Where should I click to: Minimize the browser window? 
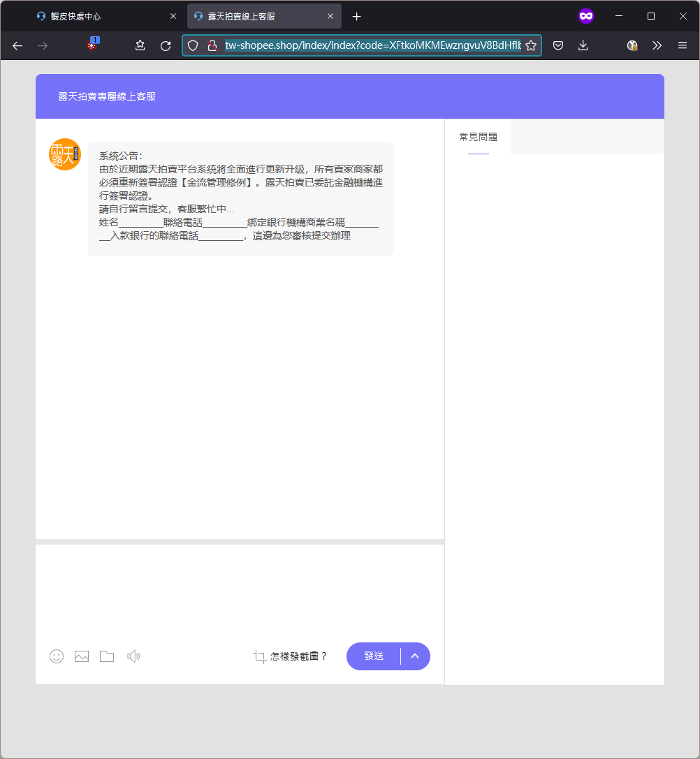click(619, 17)
